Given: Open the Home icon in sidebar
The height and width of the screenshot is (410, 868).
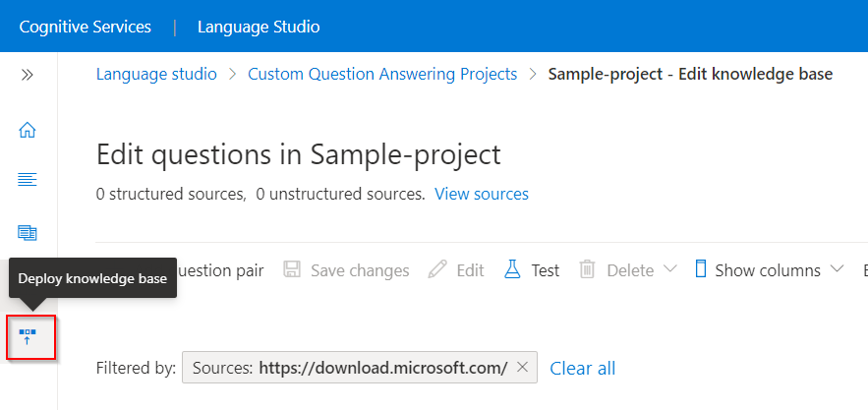Looking at the screenshot, I should pos(28,129).
